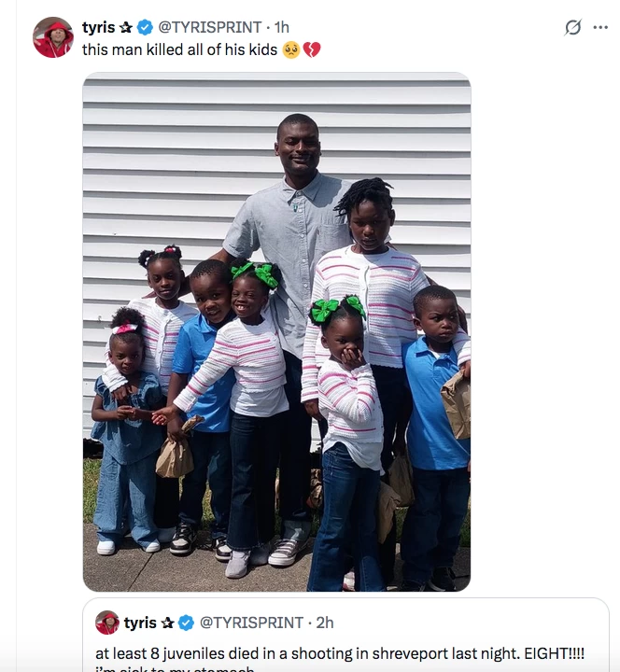
Task: Click the @TYRISPRINT handle in the quoted post
Action: (x=250, y=623)
